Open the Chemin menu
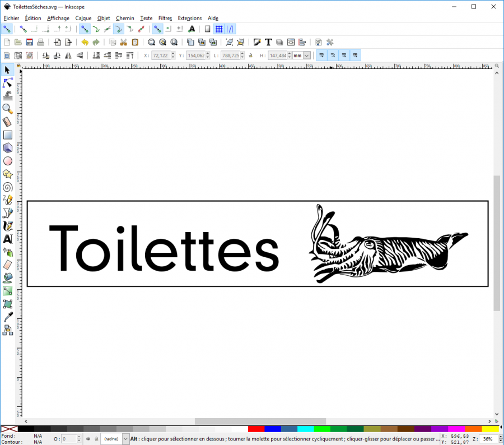The width and height of the screenshot is (504, 445). [124, 18]
